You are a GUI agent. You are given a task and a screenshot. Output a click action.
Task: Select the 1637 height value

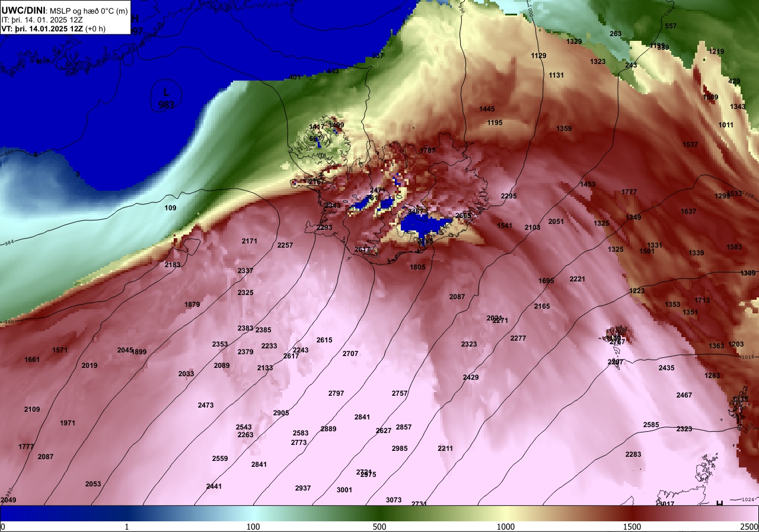(x=688, y=211)
